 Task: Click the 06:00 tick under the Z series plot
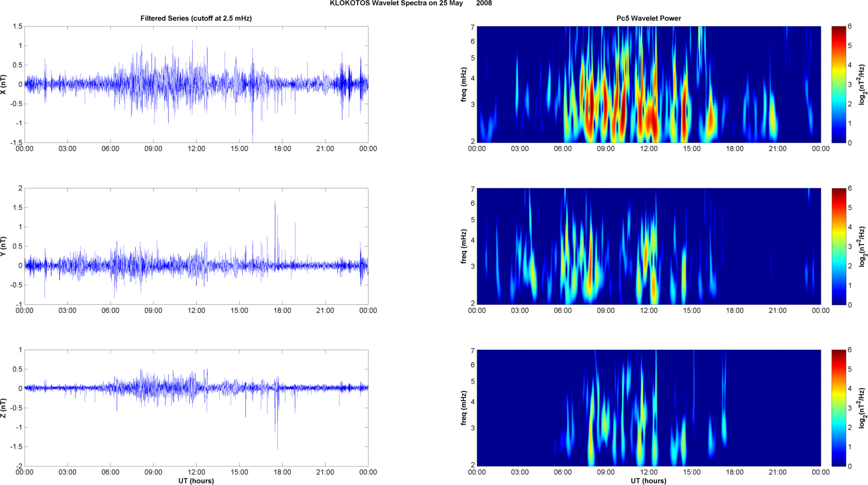tap(111, 472)
